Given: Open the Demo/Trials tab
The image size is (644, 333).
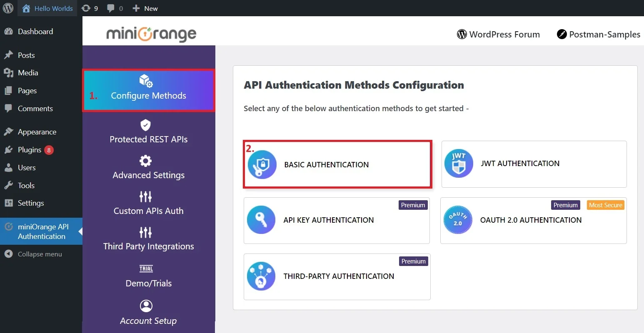Looking at the screenshot, I should click(149, 276).
